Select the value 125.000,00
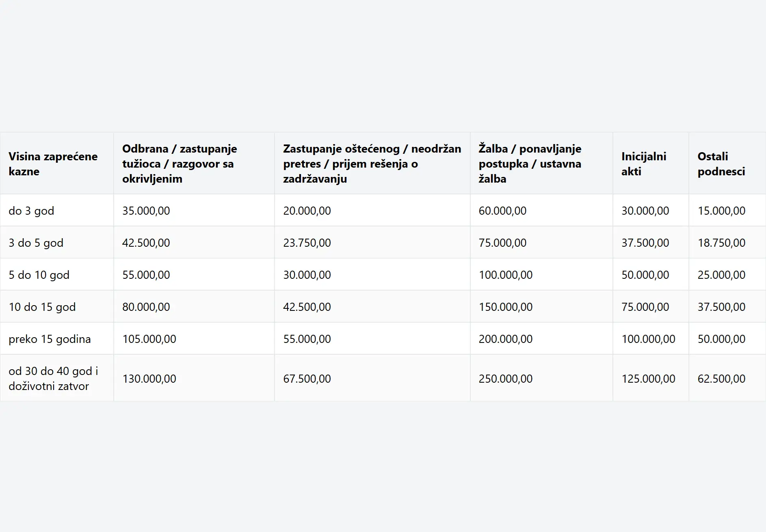766x532 pixels. (649, 379)
